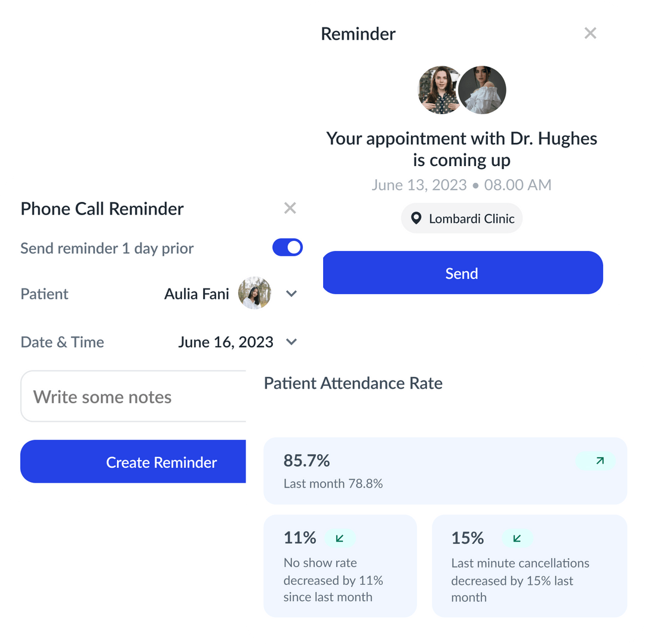This screenshot has height=644, width=645.
Task: Open the 85.7% attendance rate card
Action: pyautogui.click(x=445, y=471)
